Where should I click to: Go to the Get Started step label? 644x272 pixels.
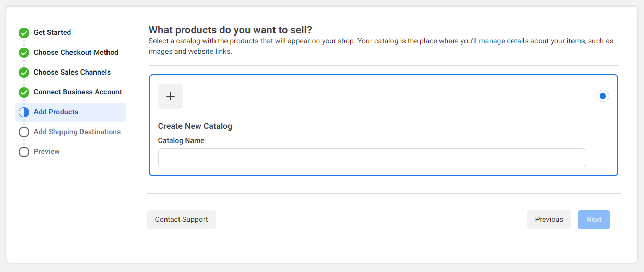[52, 32]
